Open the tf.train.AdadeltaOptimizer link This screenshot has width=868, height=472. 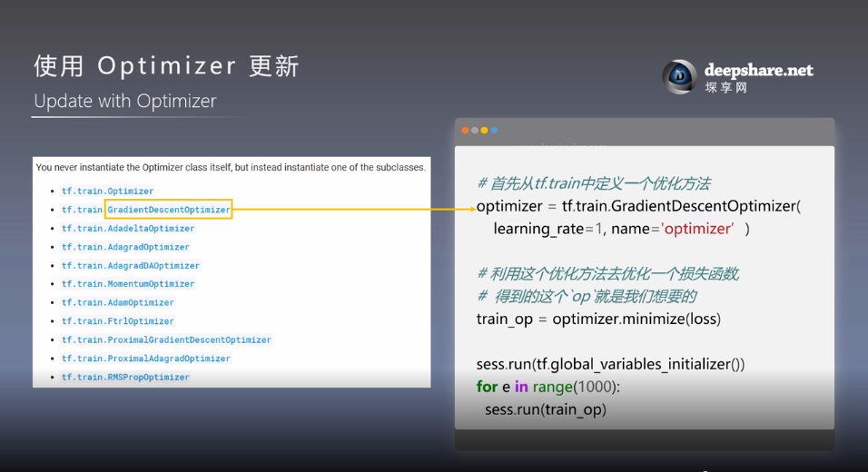[128, 229]
